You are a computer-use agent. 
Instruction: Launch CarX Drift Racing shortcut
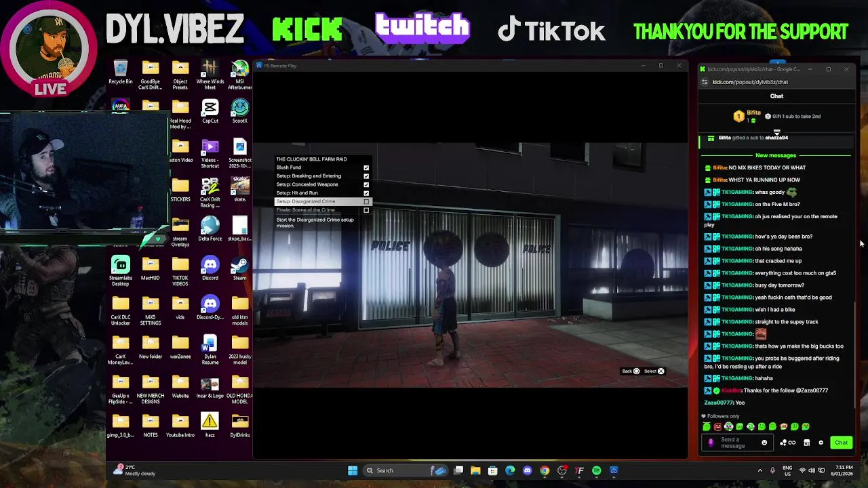(x=210, y=193)
